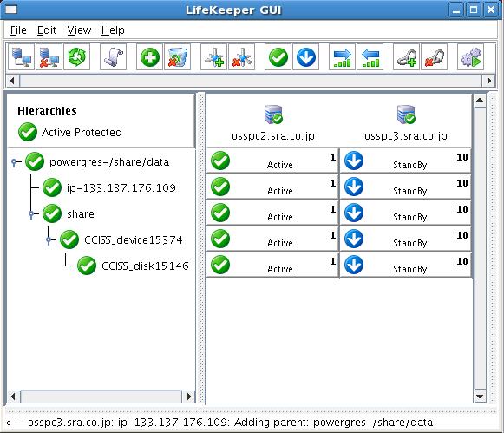
Task: Open the View Logs scroll icon
Action: click(x=113, y=57)
